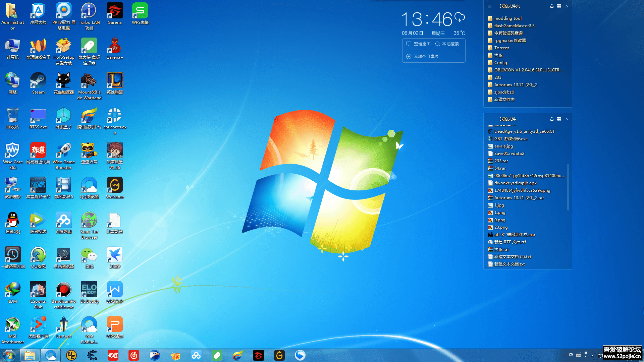Launch 迅雷9 desktop icon
Viewport: 644px width, 362px height.
[x=115, y=258]
